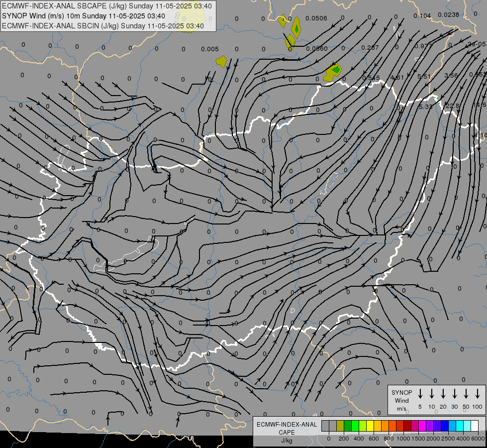Select the lime yellow-green swatch in the CAPE legend

click(x=363, y=426)
